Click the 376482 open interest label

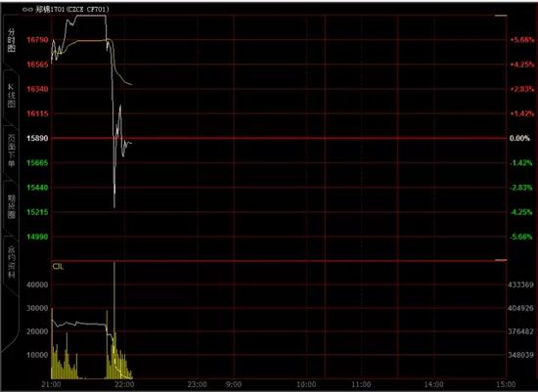tap(520, 331)
